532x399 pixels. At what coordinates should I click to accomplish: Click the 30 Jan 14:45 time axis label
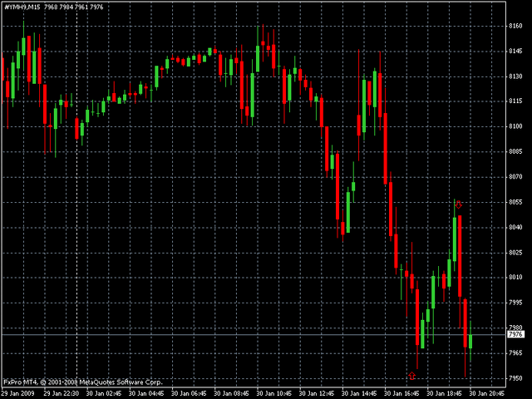pyautogui.click(x=359, y=393)
